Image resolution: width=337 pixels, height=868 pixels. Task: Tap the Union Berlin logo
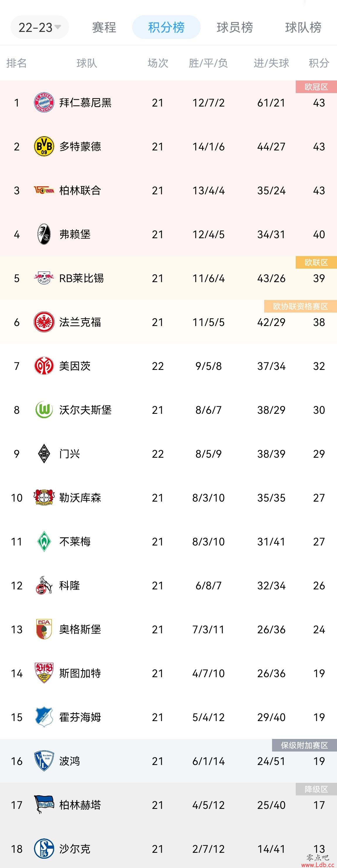pyautogui.click(x=44, y=191)
